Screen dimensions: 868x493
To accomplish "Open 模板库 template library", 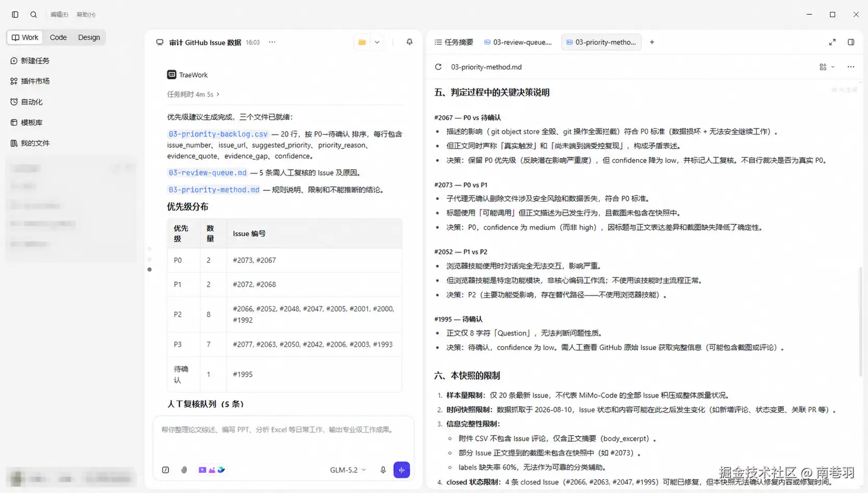I will [27, 123].
